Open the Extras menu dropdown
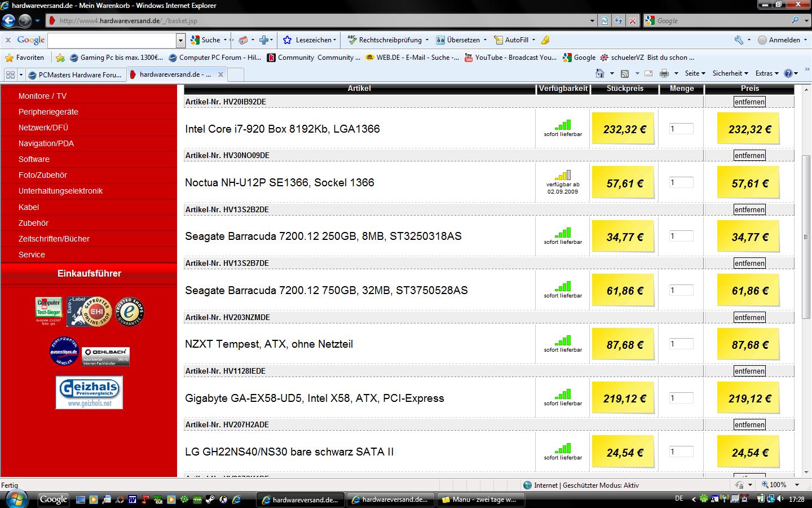Viewport: 812px width, 508px height. click(767, 73)
